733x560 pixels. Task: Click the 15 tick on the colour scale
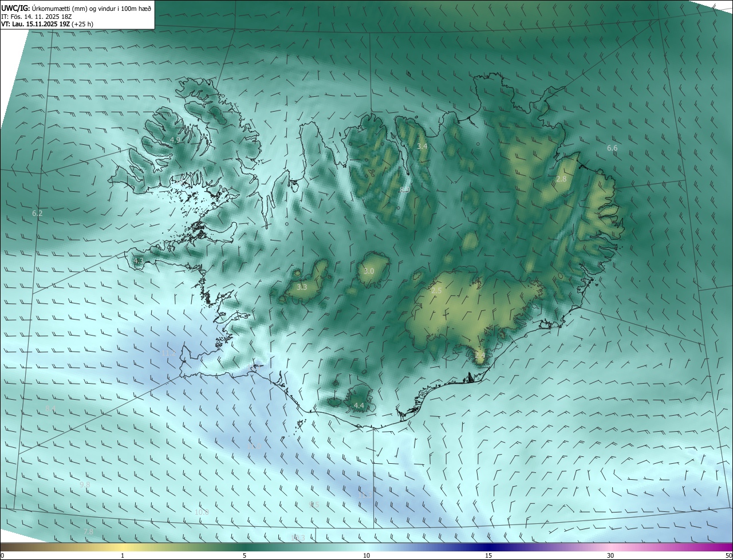488,555
